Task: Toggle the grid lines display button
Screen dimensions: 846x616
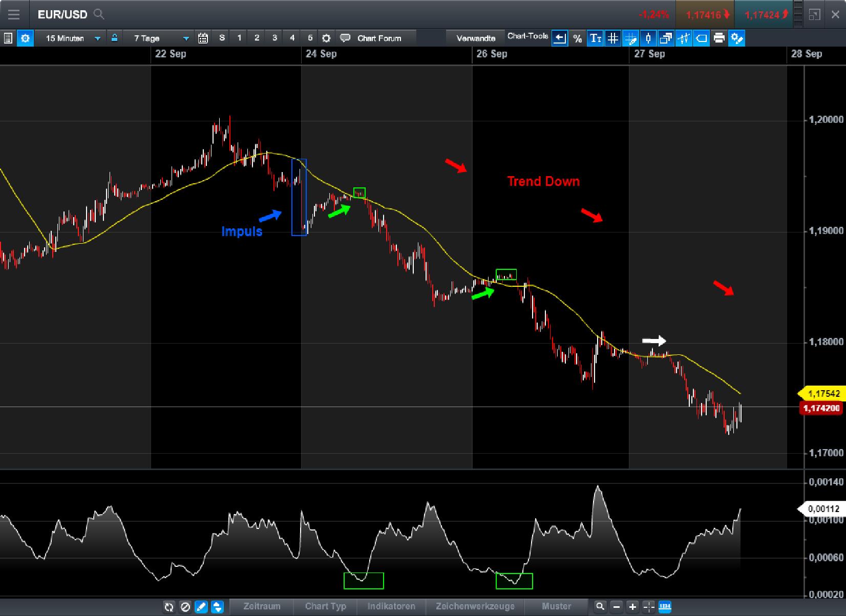Action: click(x=612, y=38)
